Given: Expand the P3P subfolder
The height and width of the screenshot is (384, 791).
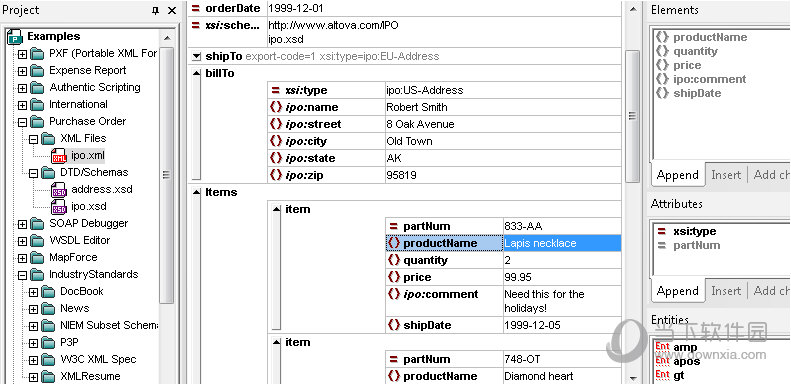Looking at the screenshot, I should (33, 344).
